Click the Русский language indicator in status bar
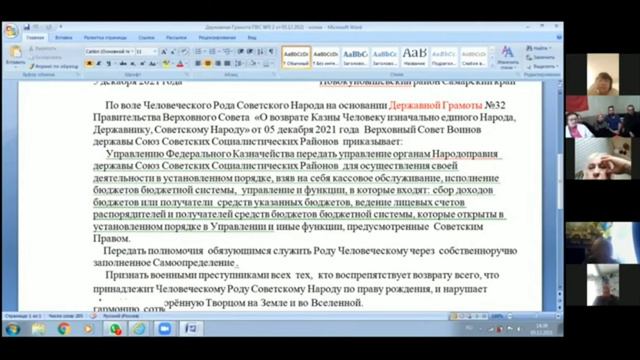 [121, 316]
